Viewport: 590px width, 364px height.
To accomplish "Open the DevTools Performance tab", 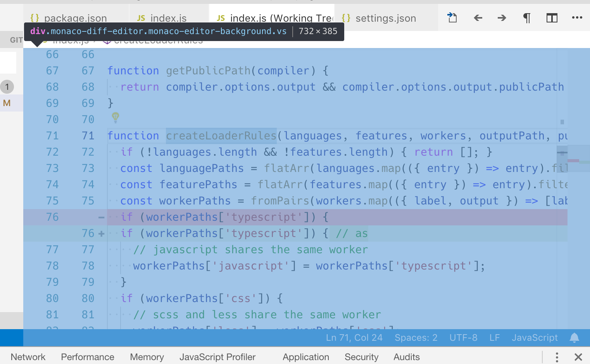I will point(88,357).
